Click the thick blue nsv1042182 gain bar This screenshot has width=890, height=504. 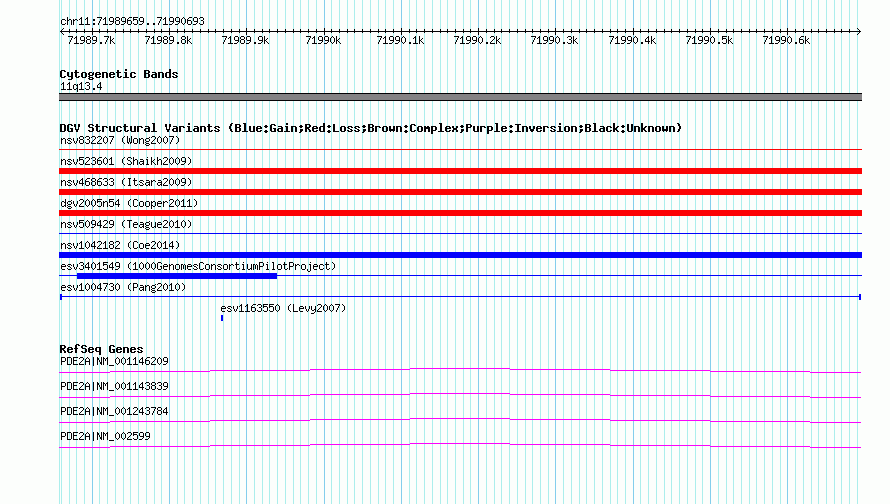tap(460, 255)
